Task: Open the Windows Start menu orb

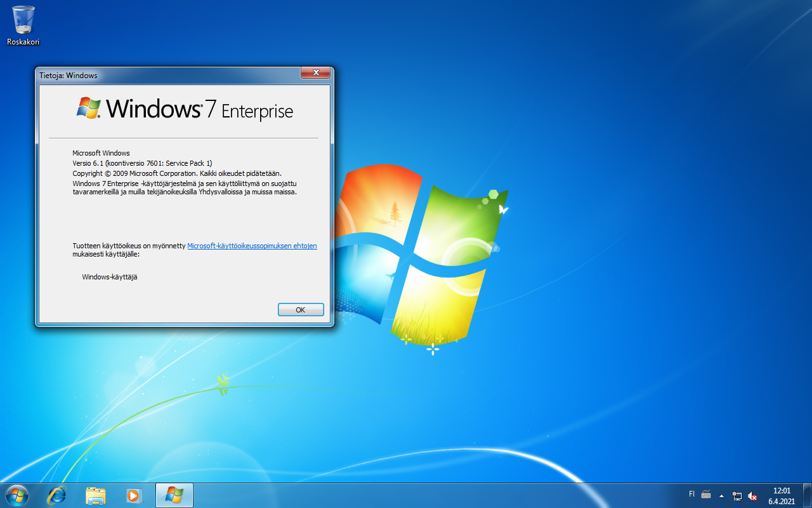Action: 16,495
